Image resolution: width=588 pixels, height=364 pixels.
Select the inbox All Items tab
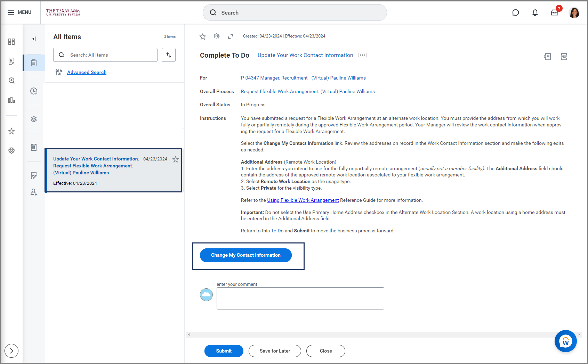click(34, 63)
